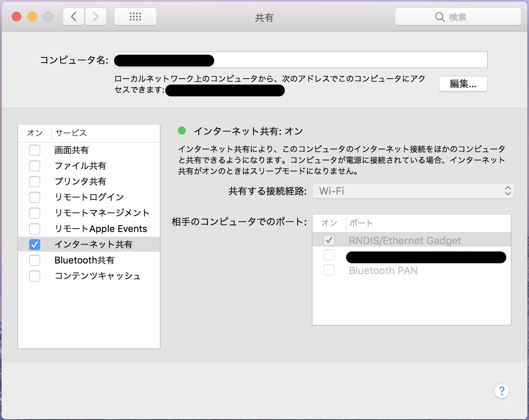Enable リモートApple Events checkbox
Screen dimensions: 529x420
click(35, 228)
